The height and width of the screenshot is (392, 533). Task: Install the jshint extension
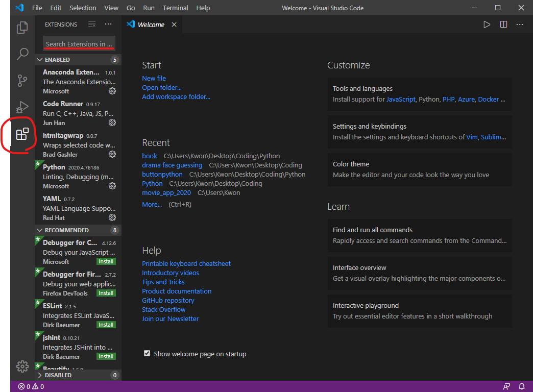pyautogui.click(x=106, y=356)
